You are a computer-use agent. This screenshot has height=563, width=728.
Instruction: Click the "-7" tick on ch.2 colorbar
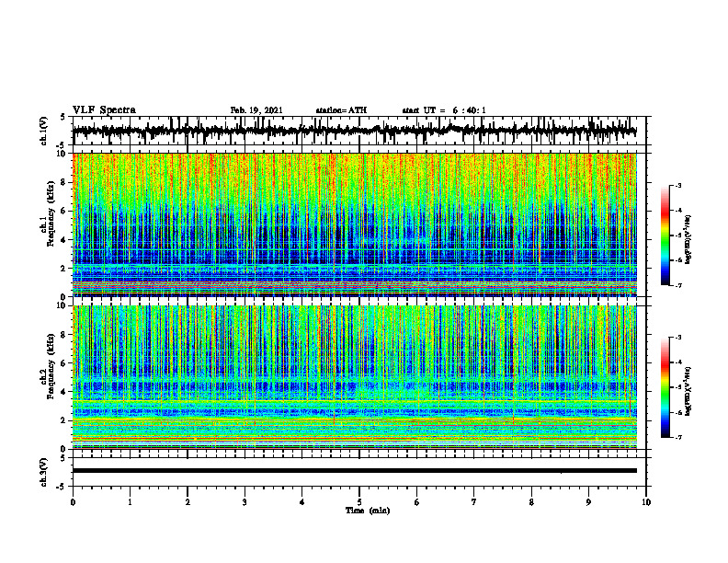677,438
